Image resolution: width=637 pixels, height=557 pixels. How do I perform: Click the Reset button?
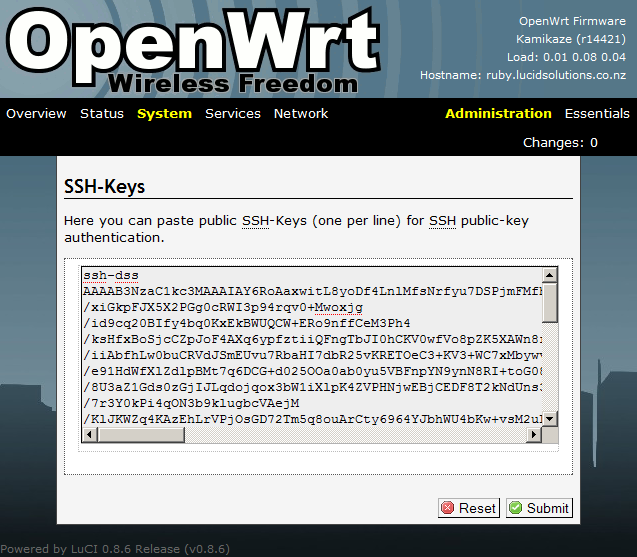pos(469,508)
